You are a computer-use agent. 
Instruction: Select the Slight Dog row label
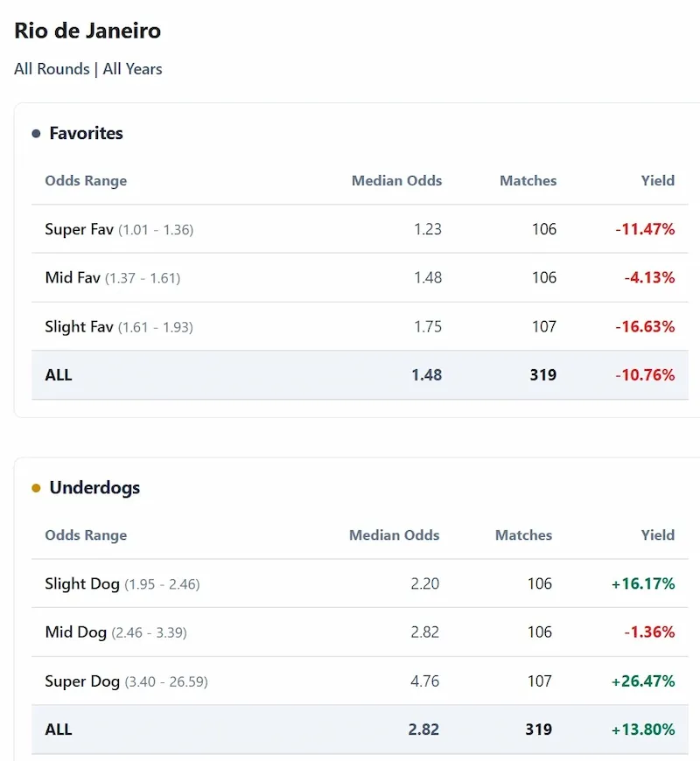click(x=82, y=583)
